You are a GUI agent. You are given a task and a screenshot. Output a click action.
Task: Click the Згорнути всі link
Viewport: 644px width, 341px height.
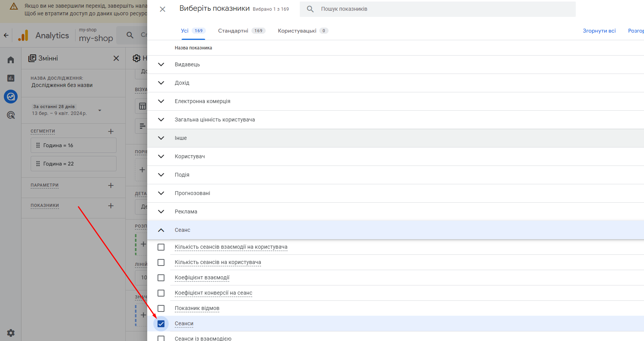coord(599,31)
